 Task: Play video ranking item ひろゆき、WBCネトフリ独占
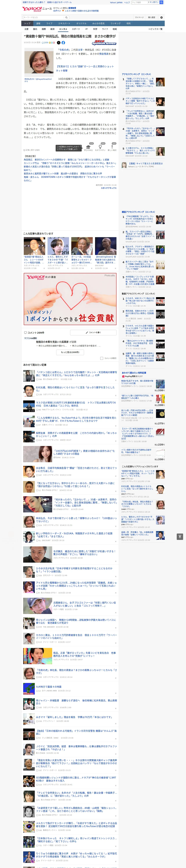coord(143,302)
